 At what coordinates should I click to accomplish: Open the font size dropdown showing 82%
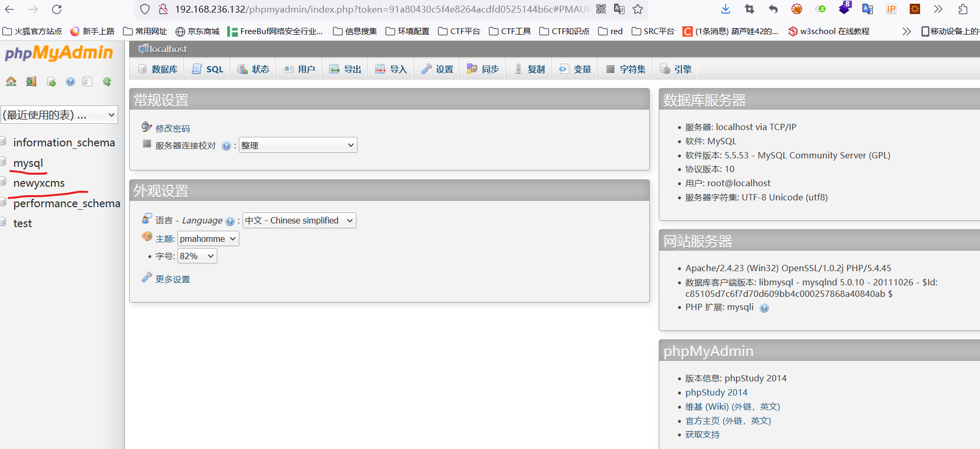(197, 256)
